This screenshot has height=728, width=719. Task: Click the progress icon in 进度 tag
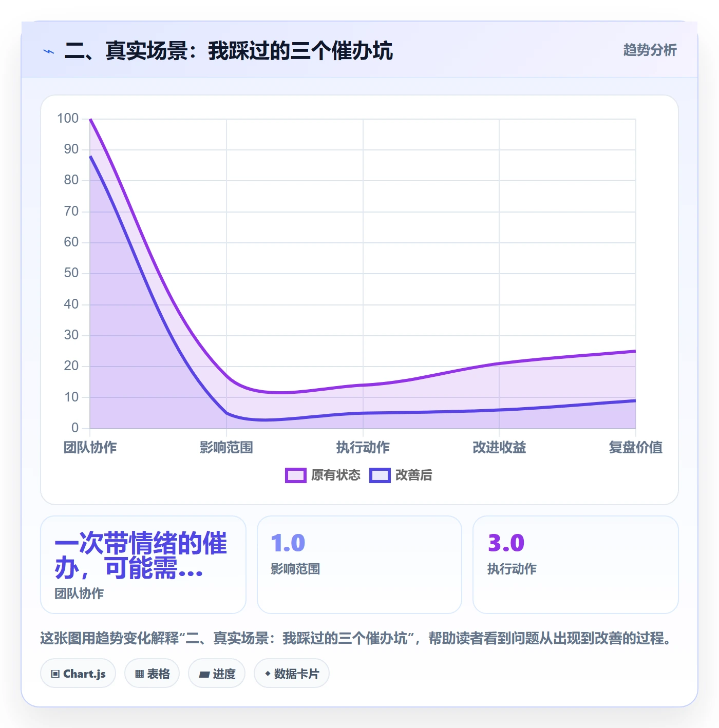click(x=204, y=675)
